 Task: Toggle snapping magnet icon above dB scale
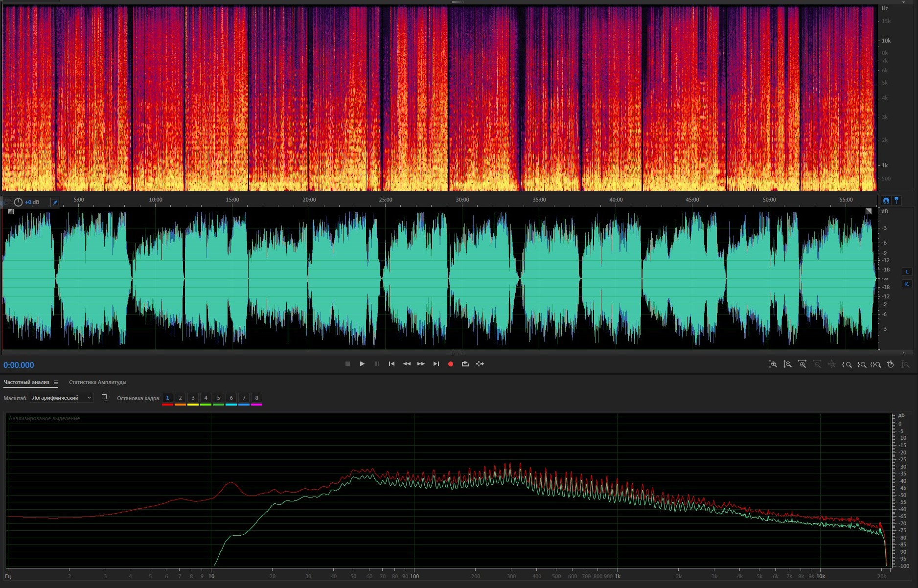(x=886, y=201)
